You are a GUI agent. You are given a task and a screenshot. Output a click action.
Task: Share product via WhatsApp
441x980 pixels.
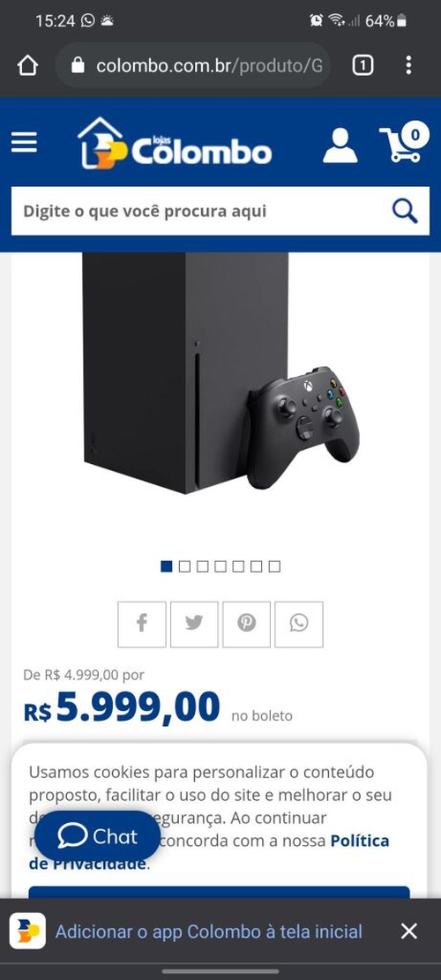pyautogui.click(x=299, y=624)
